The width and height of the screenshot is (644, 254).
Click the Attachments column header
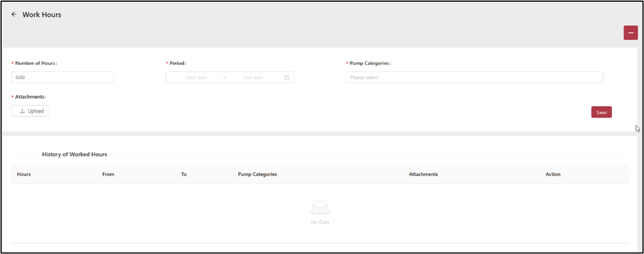tap(423, 174)
